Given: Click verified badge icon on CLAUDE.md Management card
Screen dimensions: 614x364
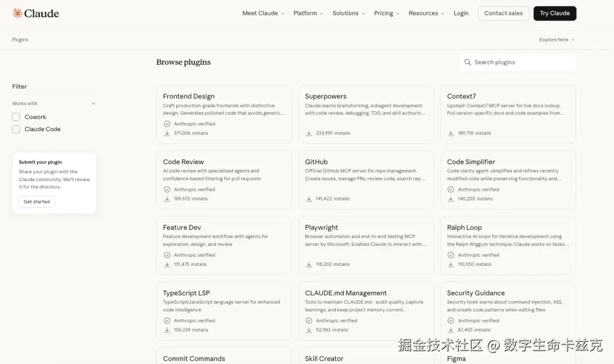Looking at the screenshot, I should tap(309, 321).
